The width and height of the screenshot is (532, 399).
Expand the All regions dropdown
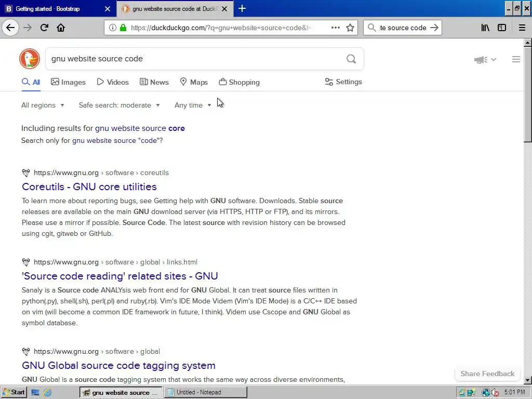(43, 105)
